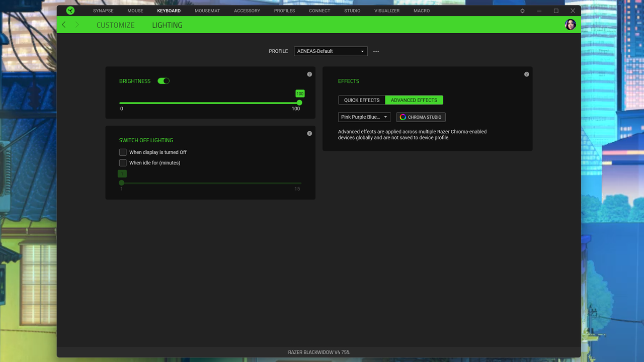Switch to the SYNAPSE tab
This screenshot has height=362, width=644.
point(103,11)
